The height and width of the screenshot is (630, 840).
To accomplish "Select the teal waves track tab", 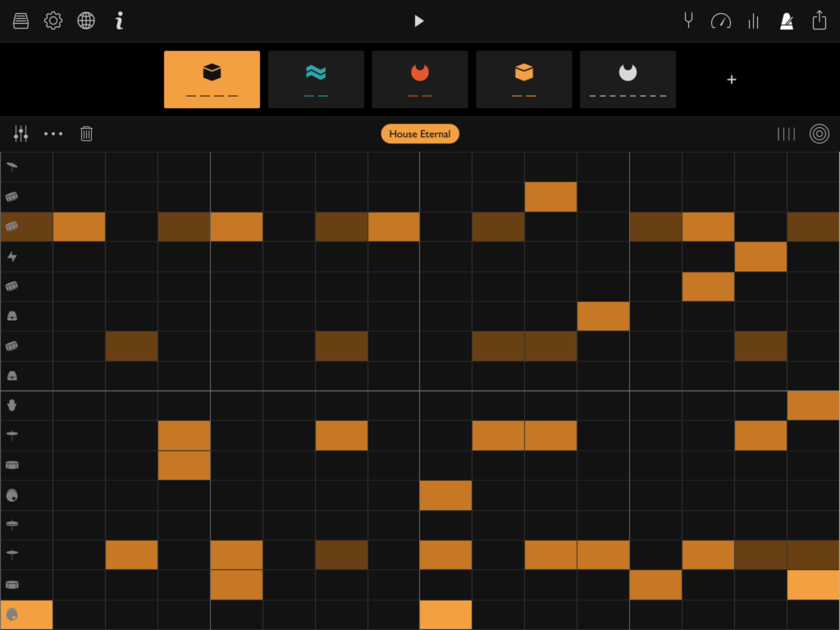I will [316, 80].
